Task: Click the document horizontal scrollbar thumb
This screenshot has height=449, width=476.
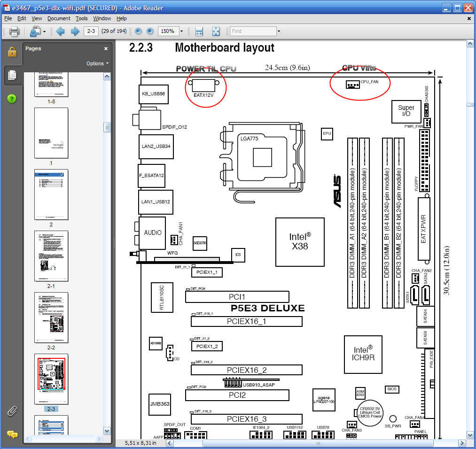Action: click(319, 443)
